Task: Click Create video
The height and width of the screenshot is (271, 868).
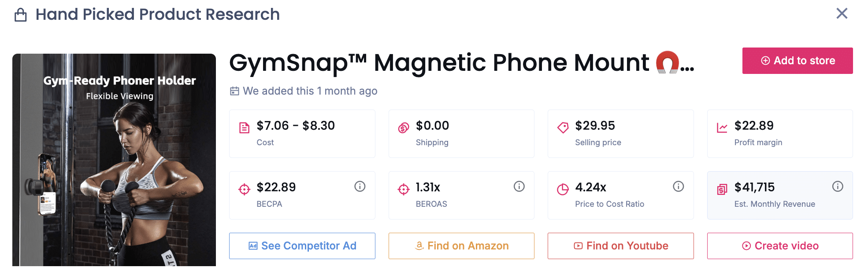Action: click(x=779, y=245)
